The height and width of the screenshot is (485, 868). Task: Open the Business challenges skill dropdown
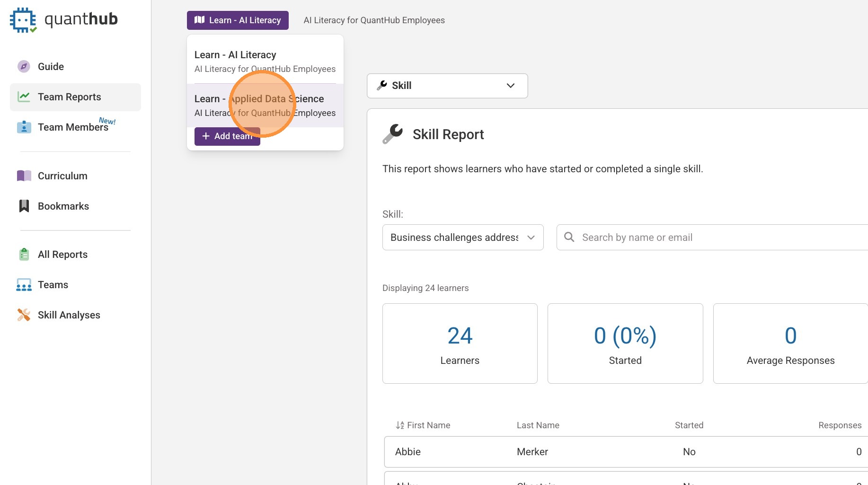[x=462, y=238]
